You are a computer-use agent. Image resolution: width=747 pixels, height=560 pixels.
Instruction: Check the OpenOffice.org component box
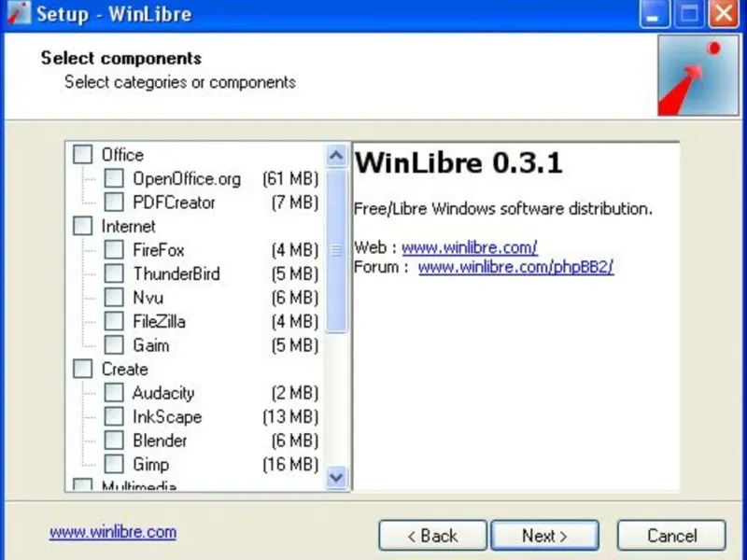(x=114, y=178)
